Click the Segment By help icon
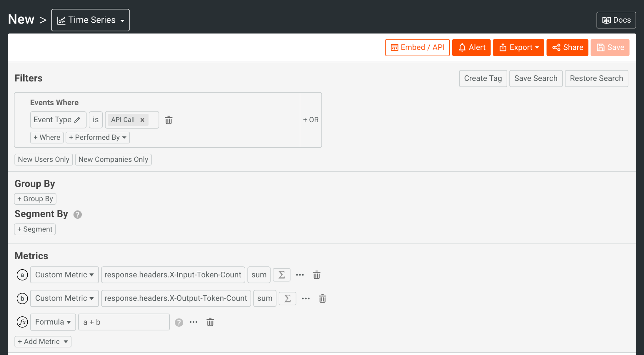 [78, 215]
